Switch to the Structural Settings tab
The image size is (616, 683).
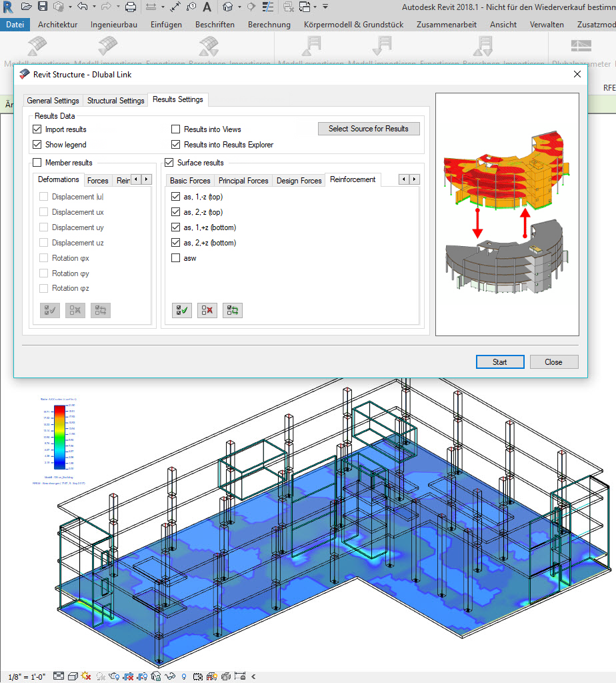115,101
